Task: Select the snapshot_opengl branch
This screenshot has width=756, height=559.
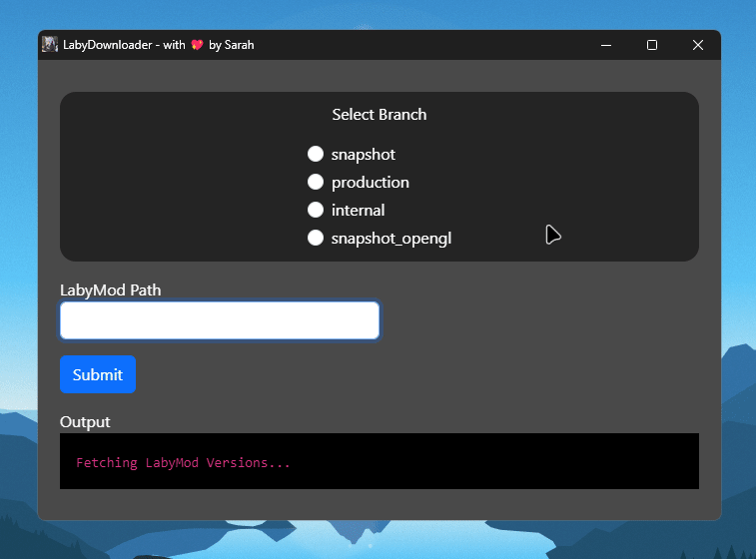Action: pos(316,238)
